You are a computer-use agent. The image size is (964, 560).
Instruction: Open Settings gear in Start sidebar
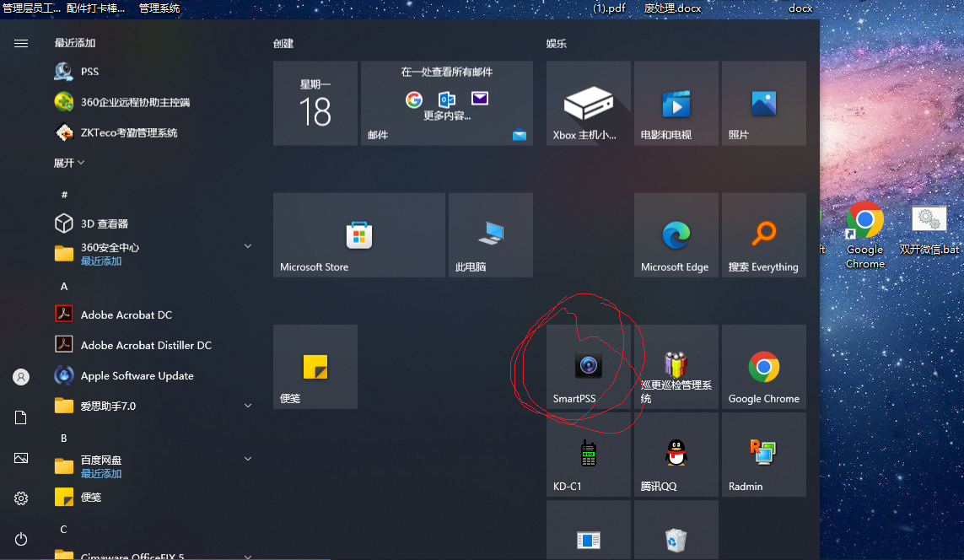(x=21, y=498)
